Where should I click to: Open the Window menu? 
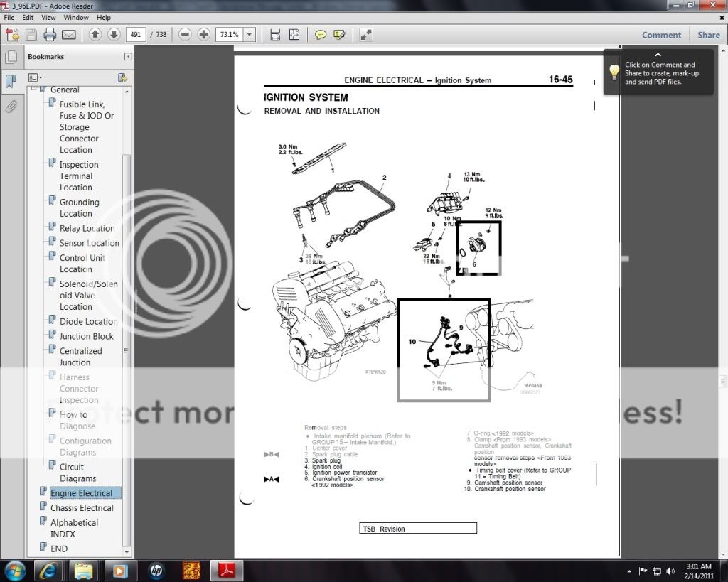(76, 17)
